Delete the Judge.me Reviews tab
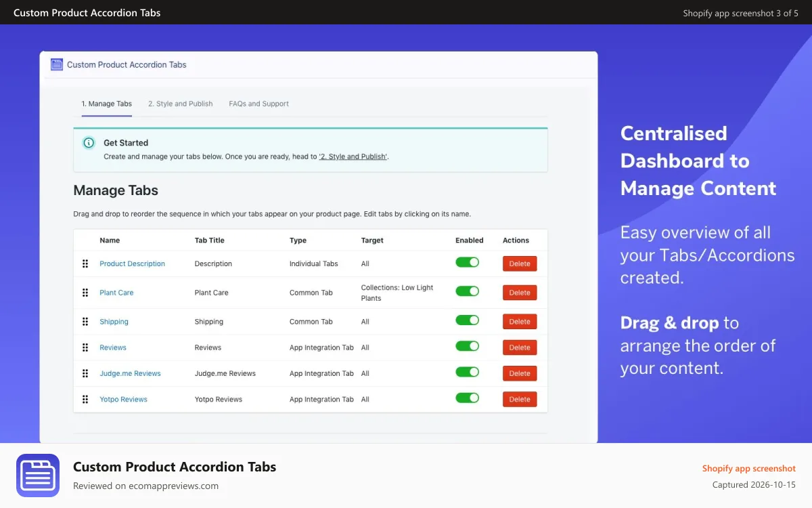The image size is (812, 508). click(520, 373)
